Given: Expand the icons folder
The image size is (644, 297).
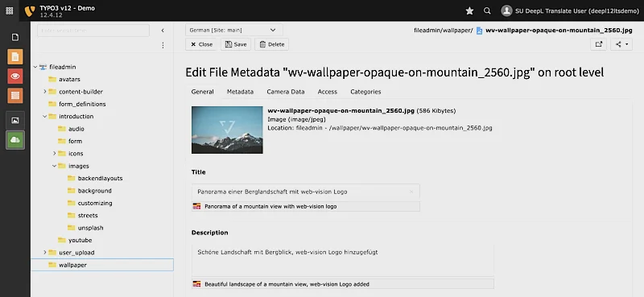Looking at the screenshot, I should point(54,153).
